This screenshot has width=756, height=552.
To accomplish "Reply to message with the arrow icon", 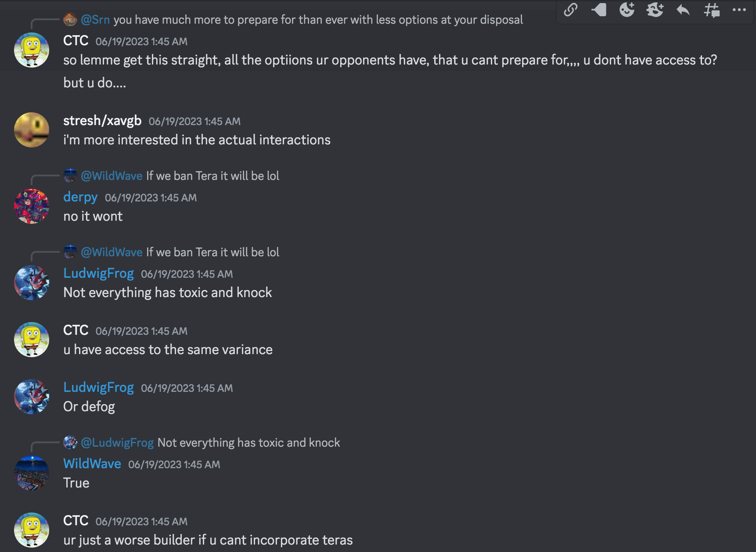I will 683,10.
